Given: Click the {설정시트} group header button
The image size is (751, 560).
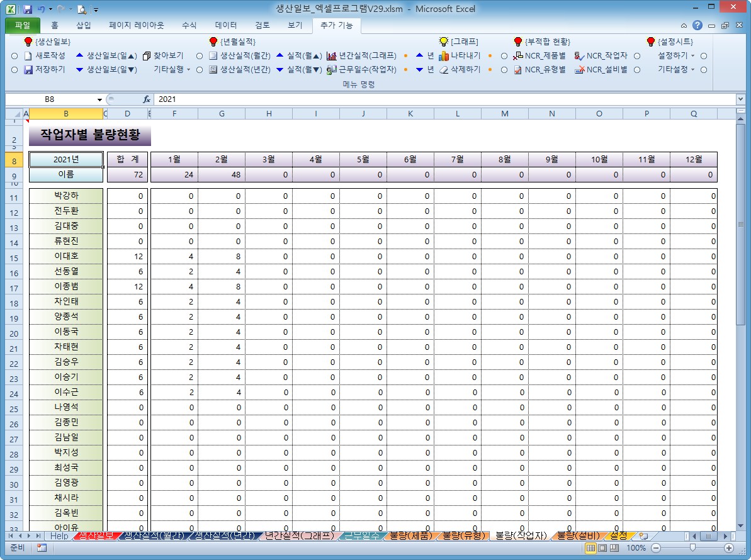Looking at the screenshot, I should (670, 42).
